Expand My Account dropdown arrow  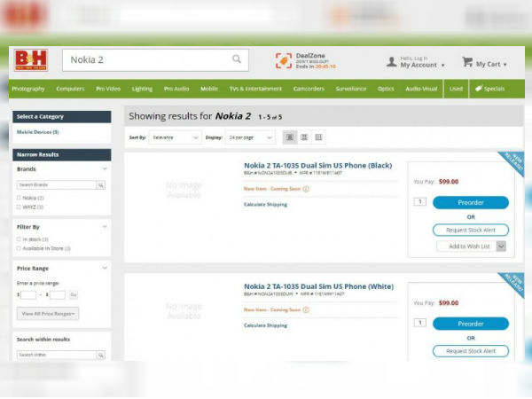442,65
